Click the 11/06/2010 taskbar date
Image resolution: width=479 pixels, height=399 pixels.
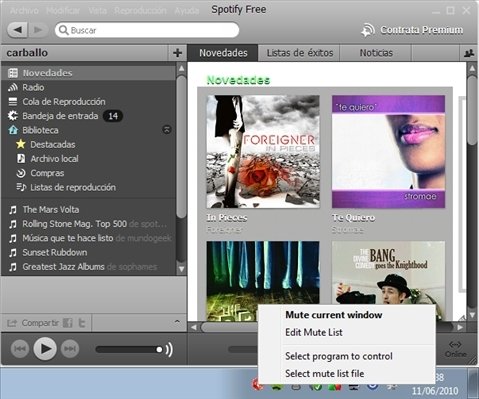click(435, 390)
